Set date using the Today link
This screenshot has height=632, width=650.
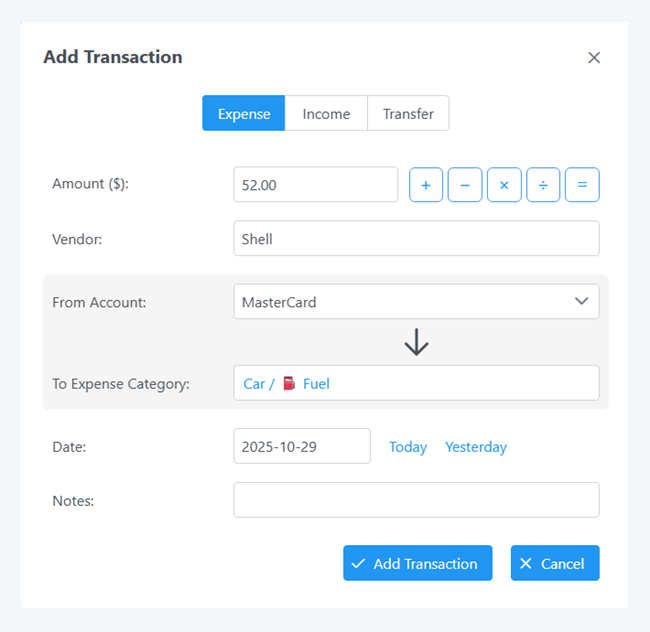(408, 447)
